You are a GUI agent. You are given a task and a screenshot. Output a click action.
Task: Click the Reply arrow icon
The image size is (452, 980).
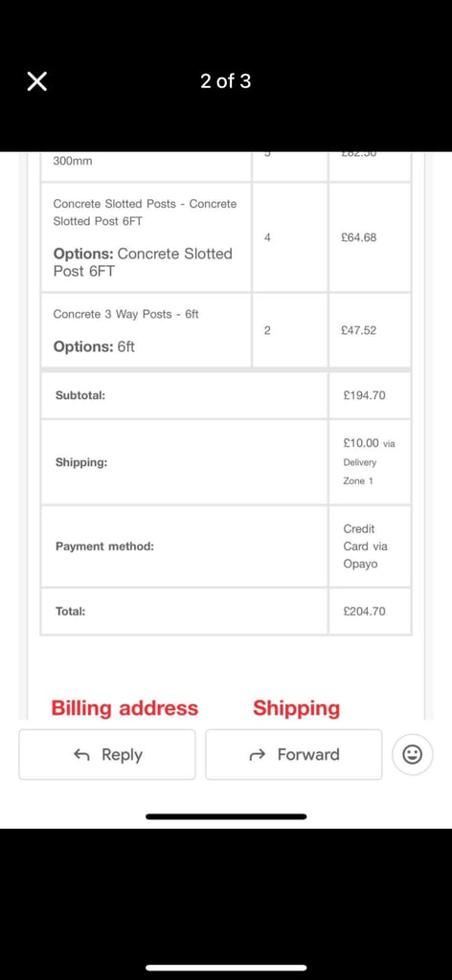(x=82, y=755)
